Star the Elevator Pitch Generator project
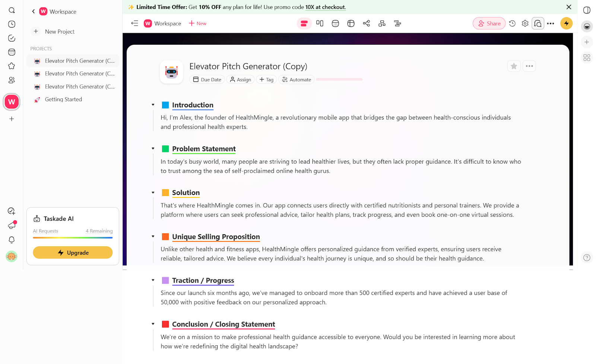 pos(514,66)
